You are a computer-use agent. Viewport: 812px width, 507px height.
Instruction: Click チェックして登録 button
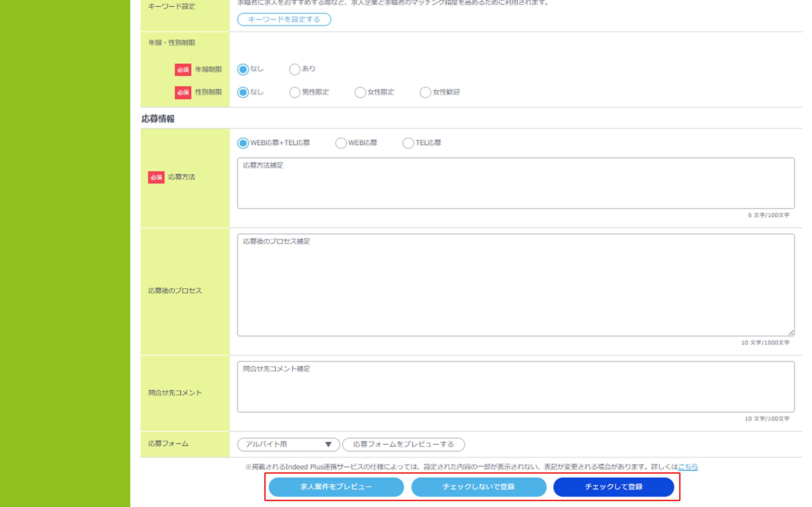point(613,487)
